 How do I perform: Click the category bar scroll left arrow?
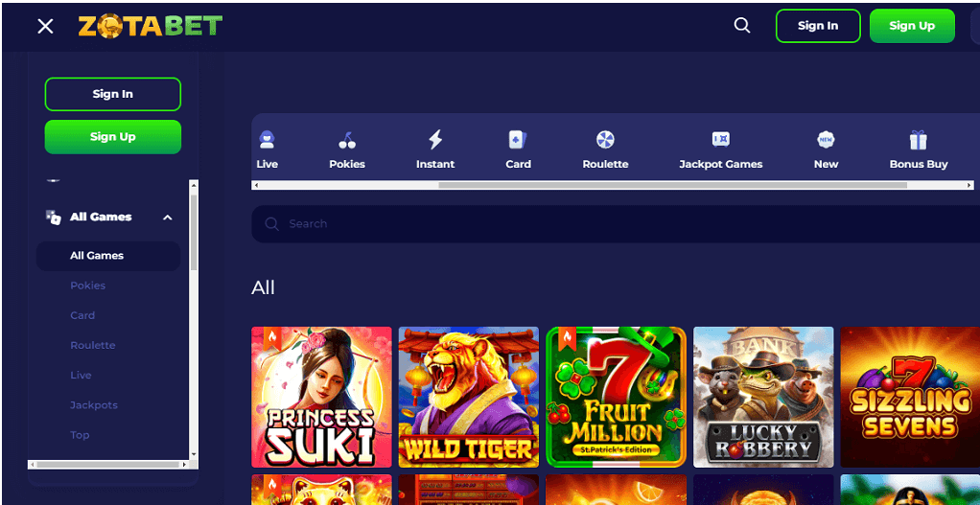[x=256, y=185]
